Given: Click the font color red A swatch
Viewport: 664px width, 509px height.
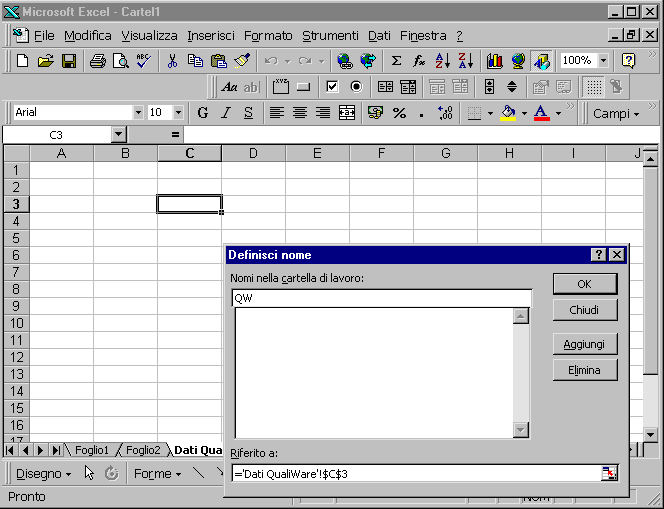Looking at the screenshot, I should [541, 113].
